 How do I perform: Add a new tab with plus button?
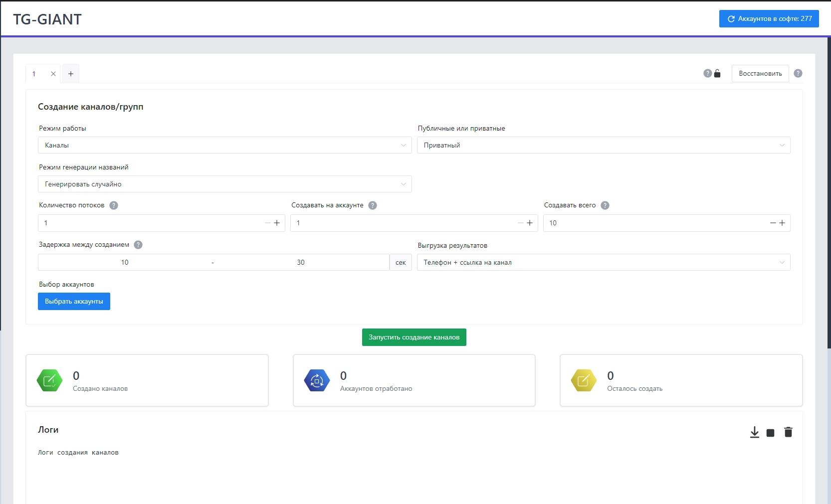tap(71, 74)
